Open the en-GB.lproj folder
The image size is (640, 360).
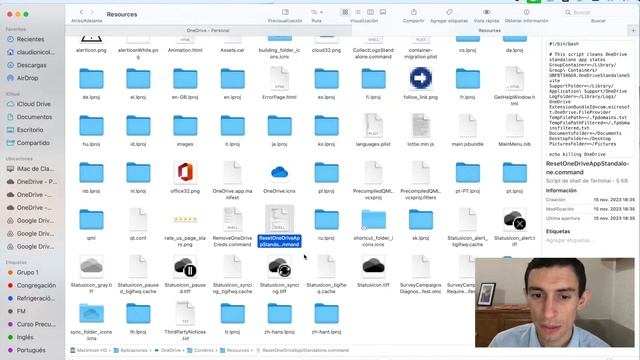click(x=185, y=79)
